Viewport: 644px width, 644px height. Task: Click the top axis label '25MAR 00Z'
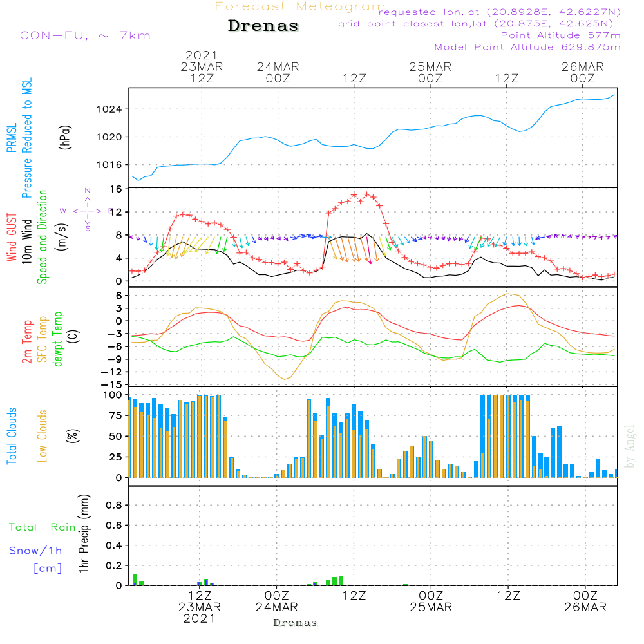430,72
